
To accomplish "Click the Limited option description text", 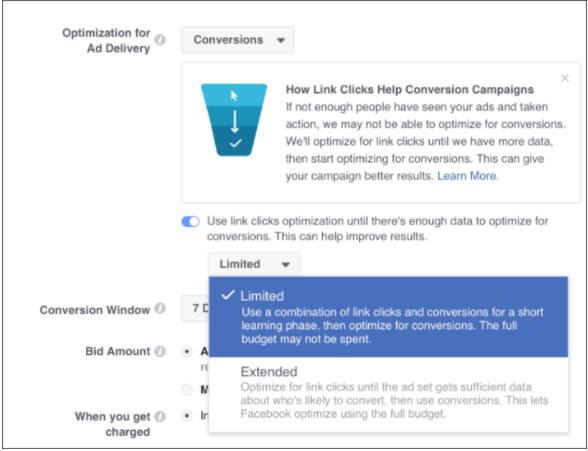I will point(392,325).
